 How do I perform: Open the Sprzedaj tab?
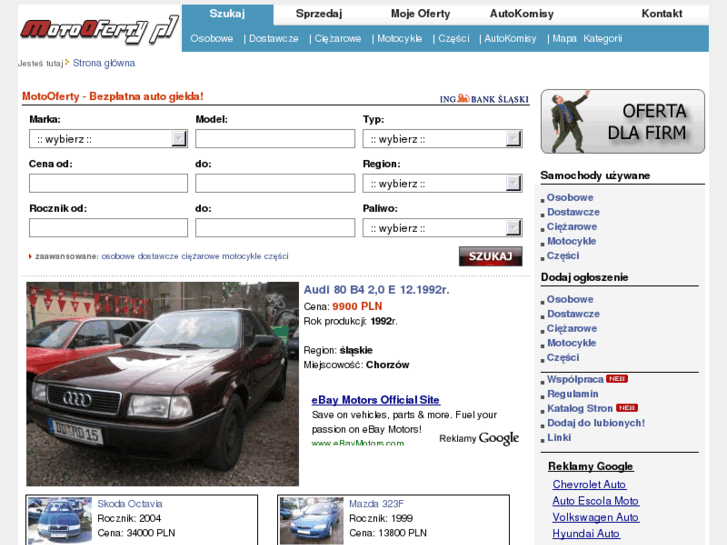(x=319, y=14)
